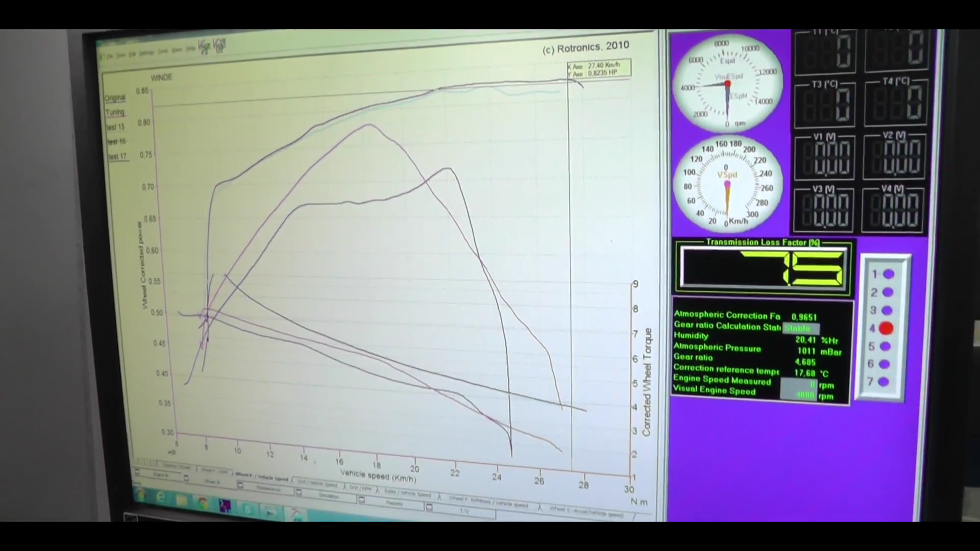Image resolution: width=980 pixels, height=551 pixels.
Task: Open File Explorer folder icon in taskbar
Action: 182,500
